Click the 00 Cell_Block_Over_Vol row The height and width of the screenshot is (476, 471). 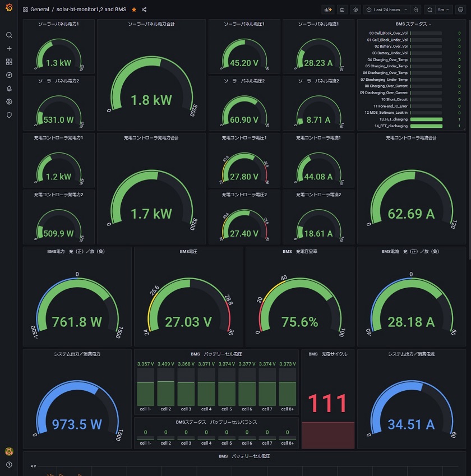[x=411, y=33]
